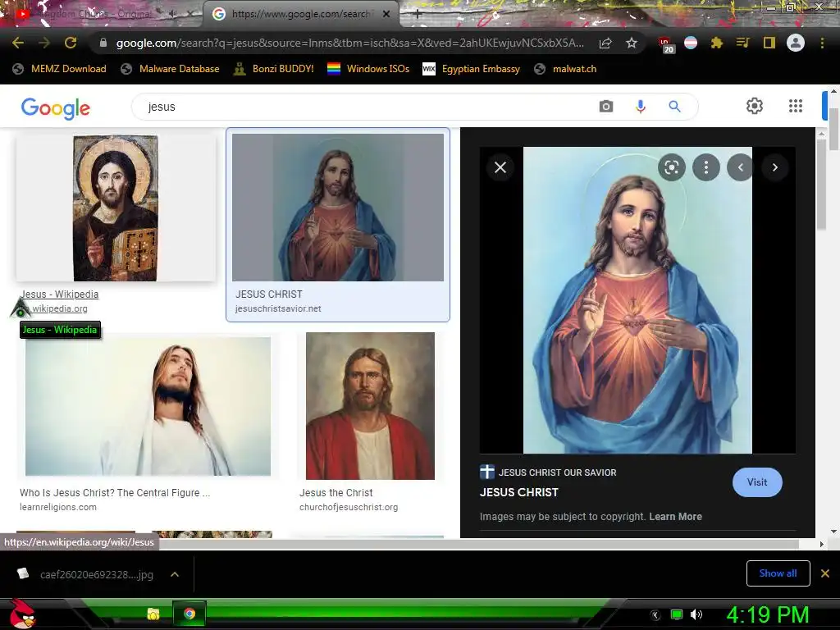Open the Wikipedia icon painting thumbnail
The height and width of the screenshot is (630, 840).
tap(116, 208)
